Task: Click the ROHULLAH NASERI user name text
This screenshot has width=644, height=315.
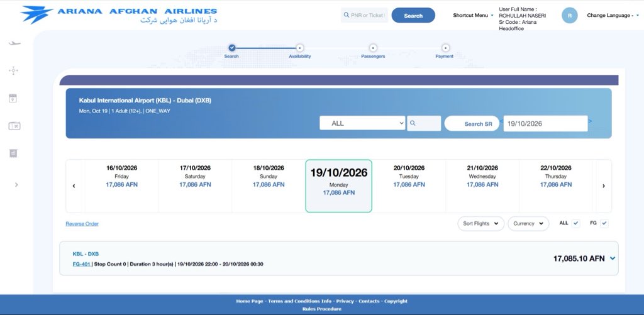Action: pyautogui.click(x=523, y=16)
